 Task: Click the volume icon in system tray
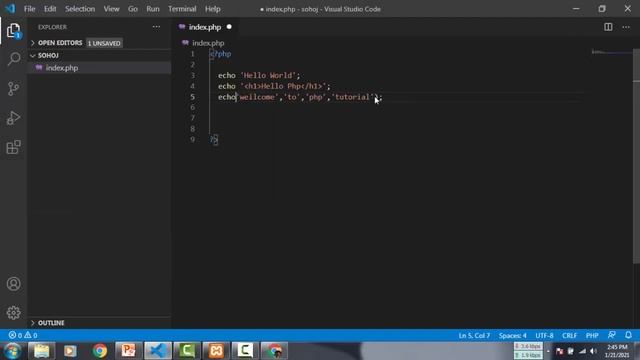click(x=594, y=351)
